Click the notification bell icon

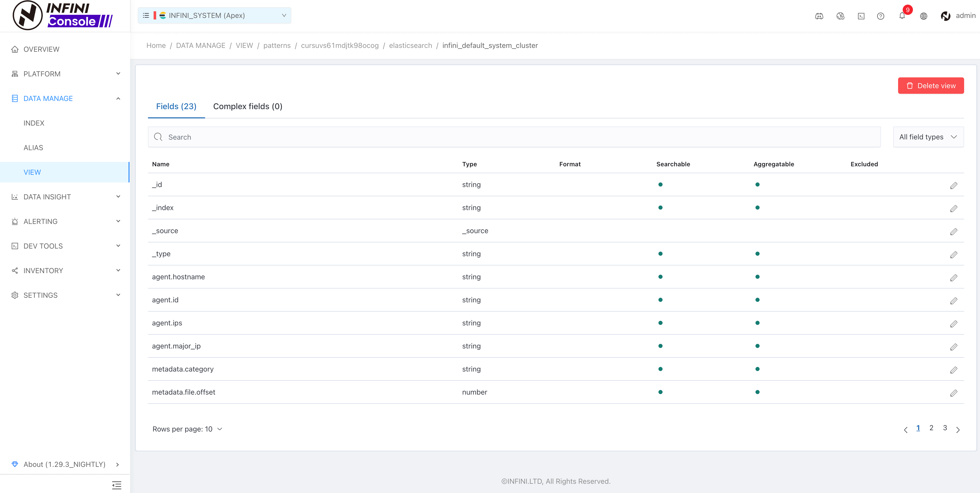(902, 16)
